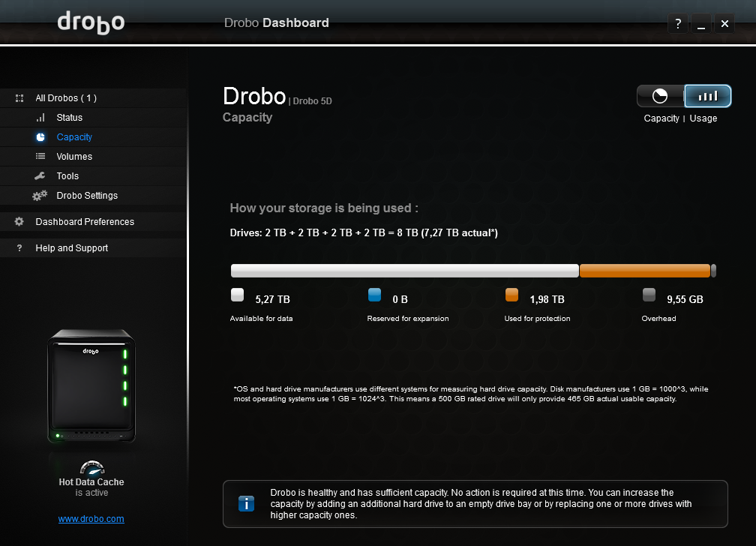
Task: Open the www.drobo.com link
Action: click(91, 519)
